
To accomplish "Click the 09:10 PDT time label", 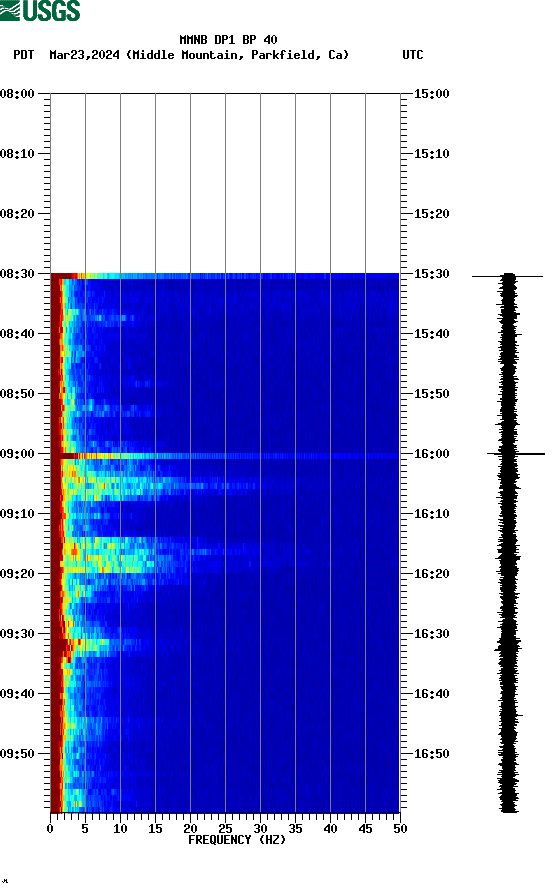I will click(x=17, y=514).
